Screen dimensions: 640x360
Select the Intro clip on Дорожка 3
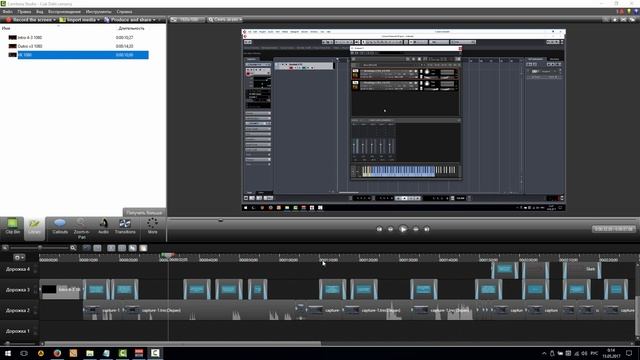point(60,289)
